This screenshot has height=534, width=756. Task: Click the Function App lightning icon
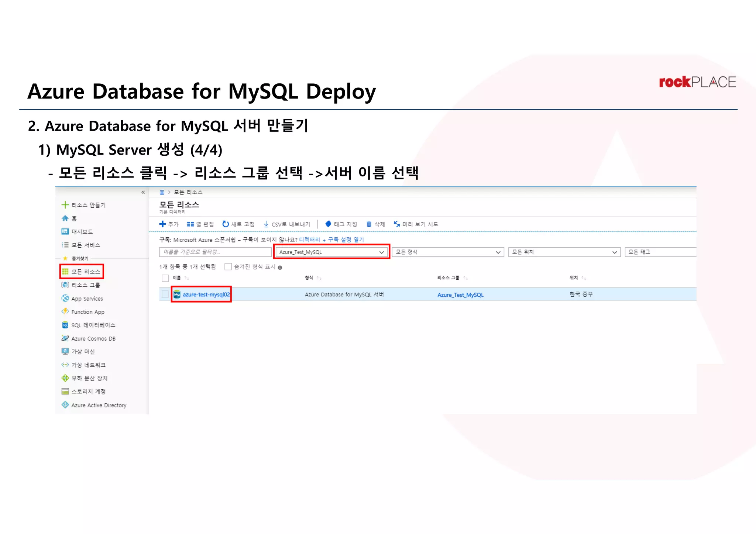tap(65, 311)
